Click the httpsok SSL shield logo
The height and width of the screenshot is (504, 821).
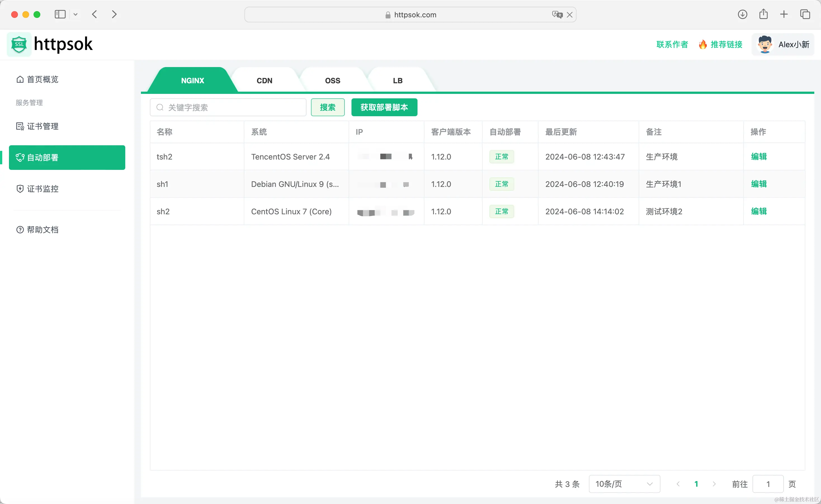coord(19,44)
